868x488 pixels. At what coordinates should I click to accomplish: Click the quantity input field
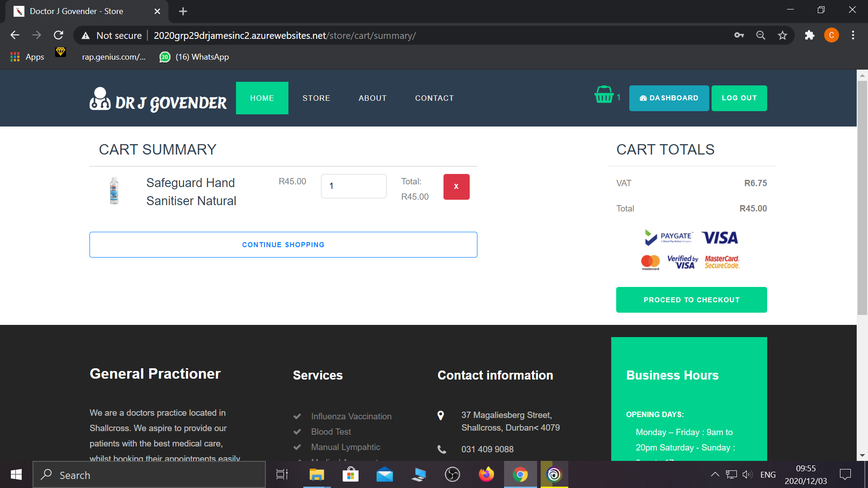(x=354, y=186)
